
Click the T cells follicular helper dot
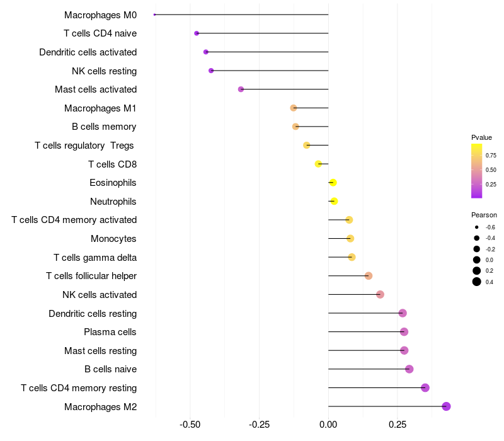tap(369, 276)
